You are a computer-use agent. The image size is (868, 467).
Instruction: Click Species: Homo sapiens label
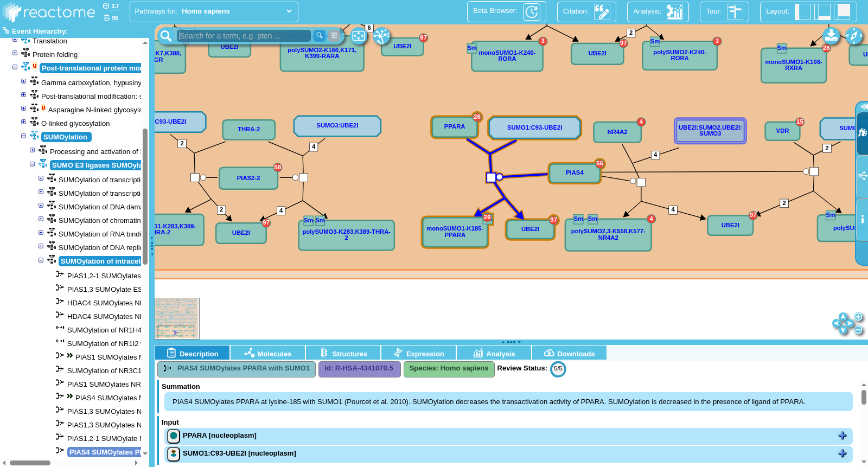[x=449, y=369]
